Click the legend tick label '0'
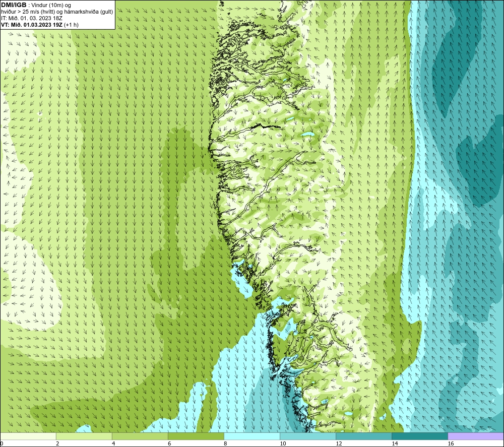 click(x=2, y=443)
